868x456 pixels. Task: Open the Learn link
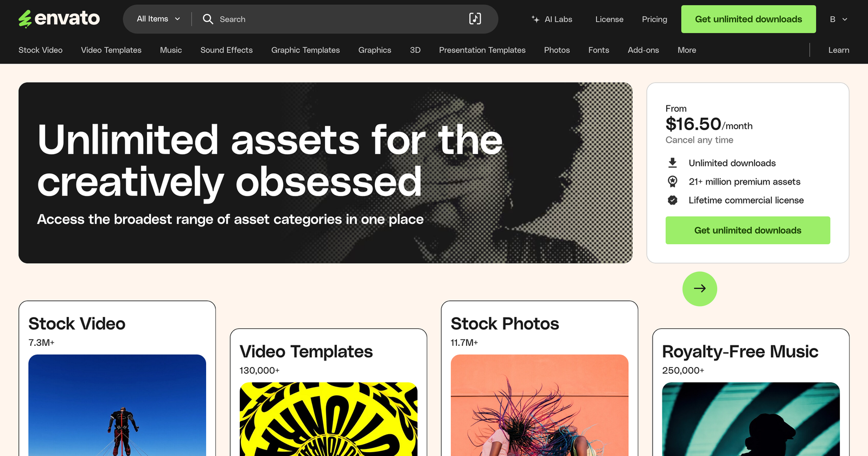point(839,50)
